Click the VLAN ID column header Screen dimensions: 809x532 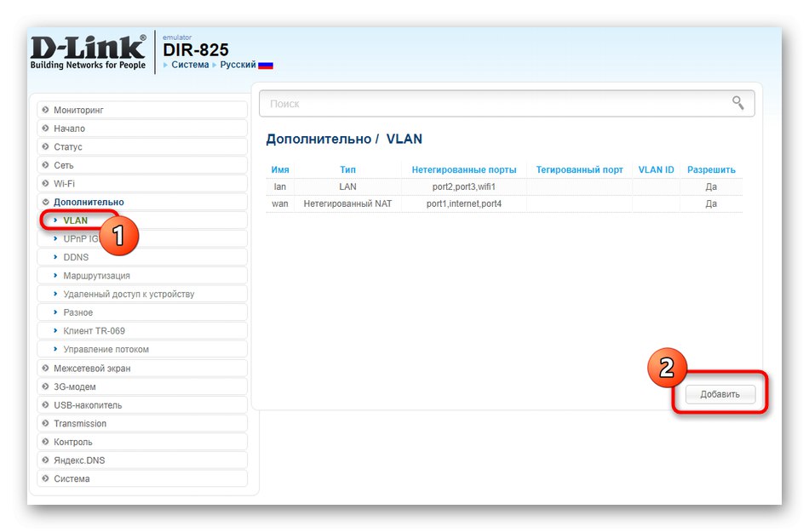point(657,169)
